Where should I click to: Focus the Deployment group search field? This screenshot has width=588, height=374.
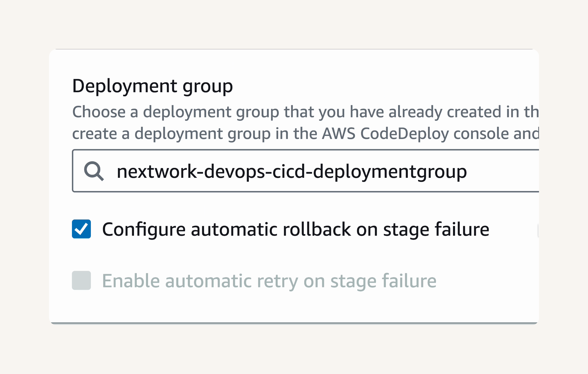click(305, 171)
